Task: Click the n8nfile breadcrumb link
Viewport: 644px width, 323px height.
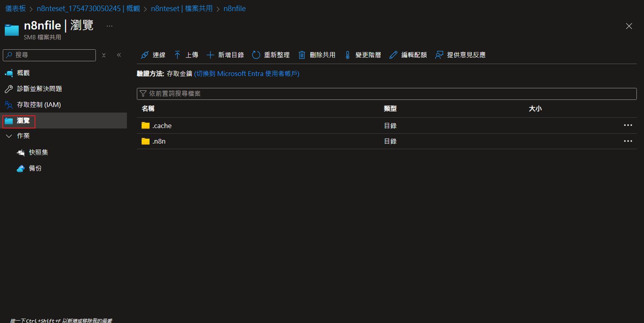Action: pos(235,8)
